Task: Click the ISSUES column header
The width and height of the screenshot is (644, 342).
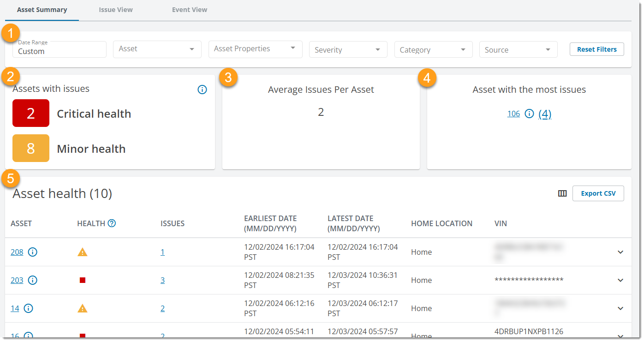Action: tap(173, 223)
